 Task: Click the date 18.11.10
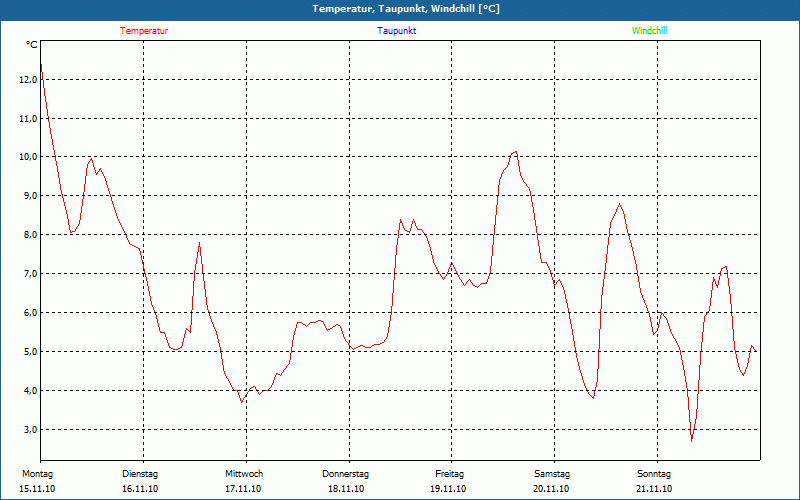pyautogui.click(x=346, y=489)
